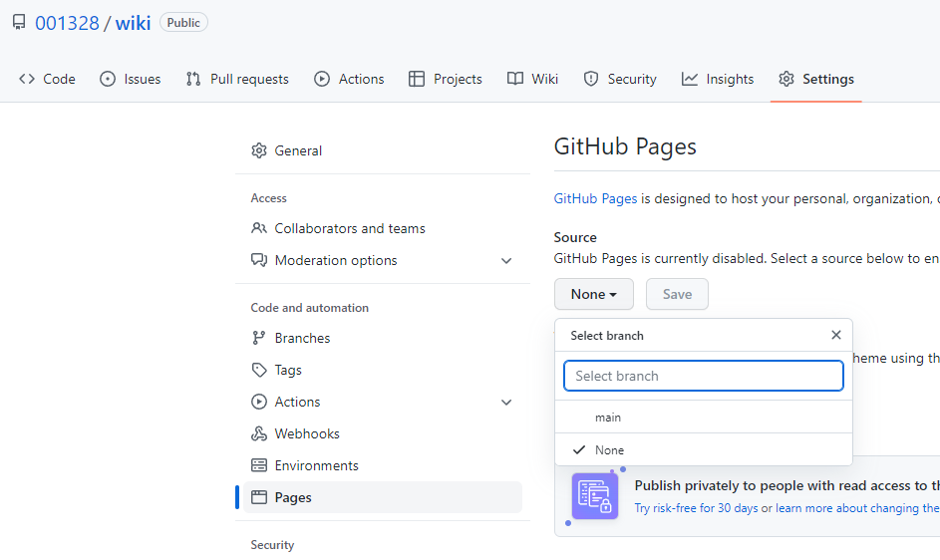The height and width of the screenshot is (560, 940).
Task: Click the sidebar Actions play icon
Action: (x=259, y=402)
